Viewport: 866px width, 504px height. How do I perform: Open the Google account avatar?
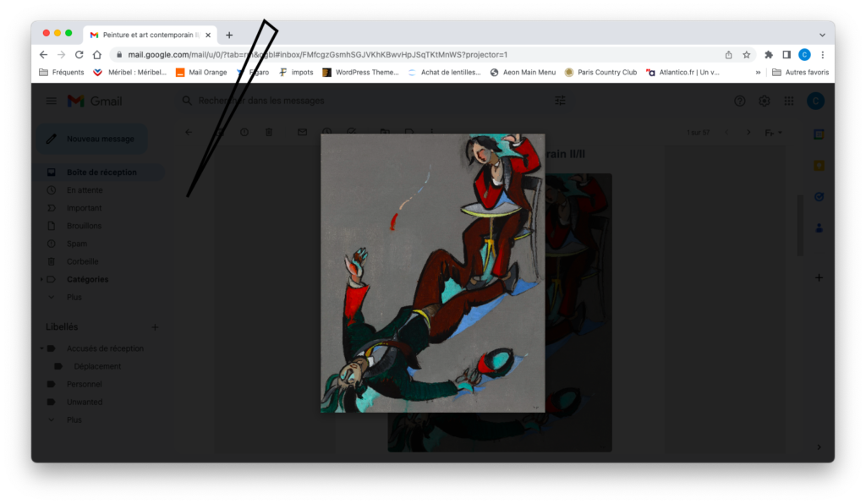coord(816,101)
